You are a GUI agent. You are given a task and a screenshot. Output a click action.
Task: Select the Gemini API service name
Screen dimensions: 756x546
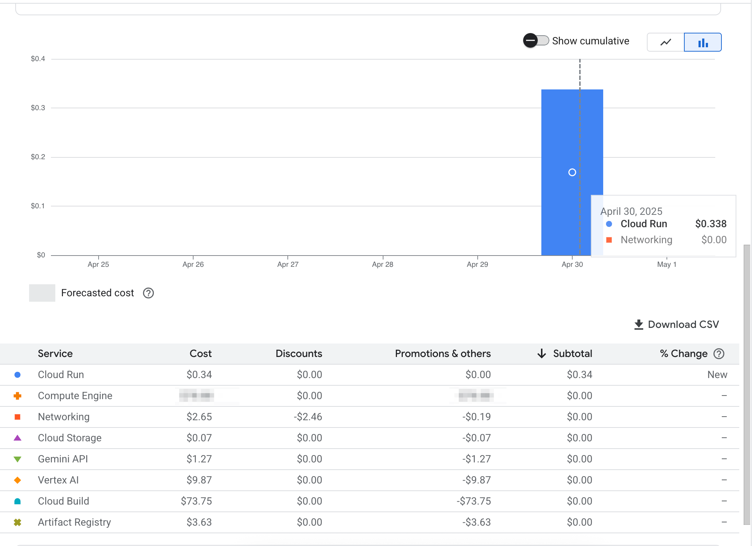click(63, 459)
